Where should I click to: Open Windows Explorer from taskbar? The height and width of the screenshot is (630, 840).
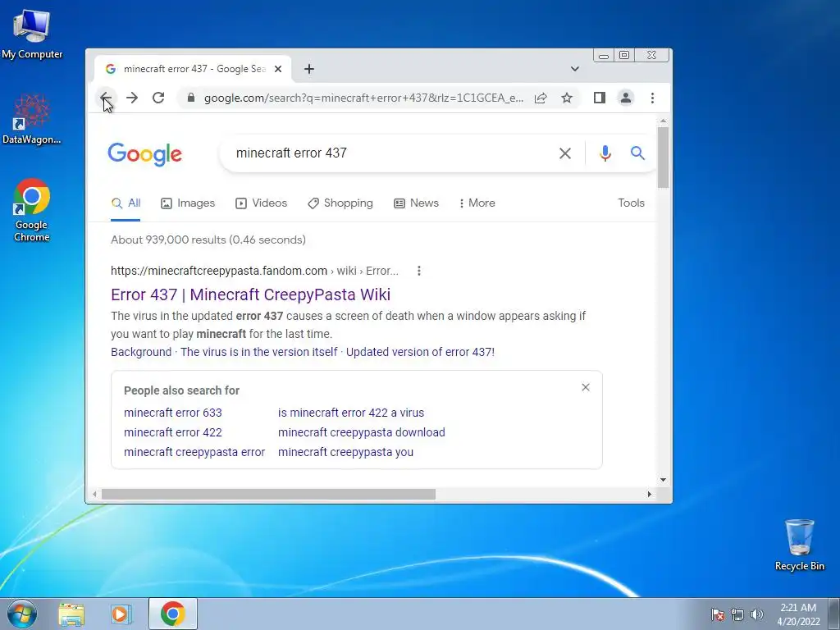pos(71,614)
